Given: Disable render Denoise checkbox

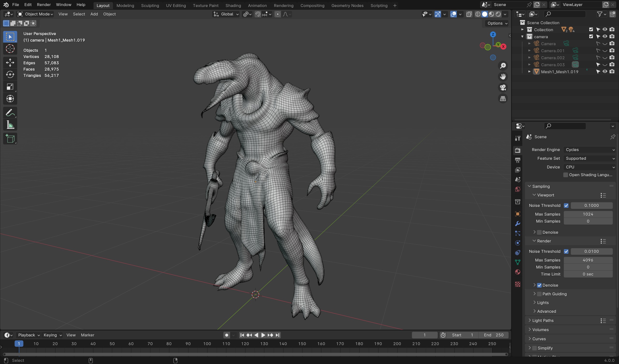Looking at the screenshot, I should tap(539, 285).
